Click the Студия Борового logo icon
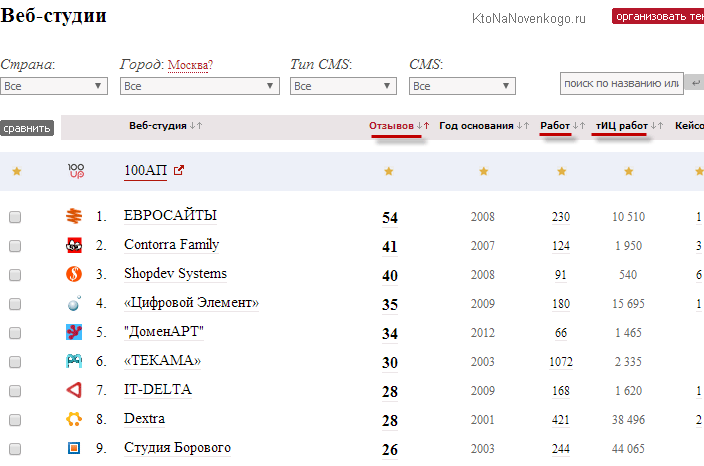 [74, 448]
